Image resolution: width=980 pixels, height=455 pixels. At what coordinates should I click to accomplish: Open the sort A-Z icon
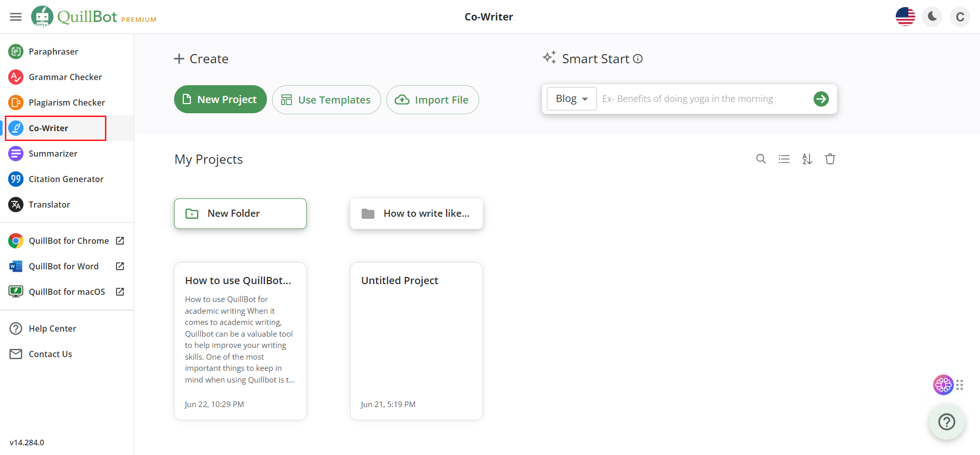point(807,159)
